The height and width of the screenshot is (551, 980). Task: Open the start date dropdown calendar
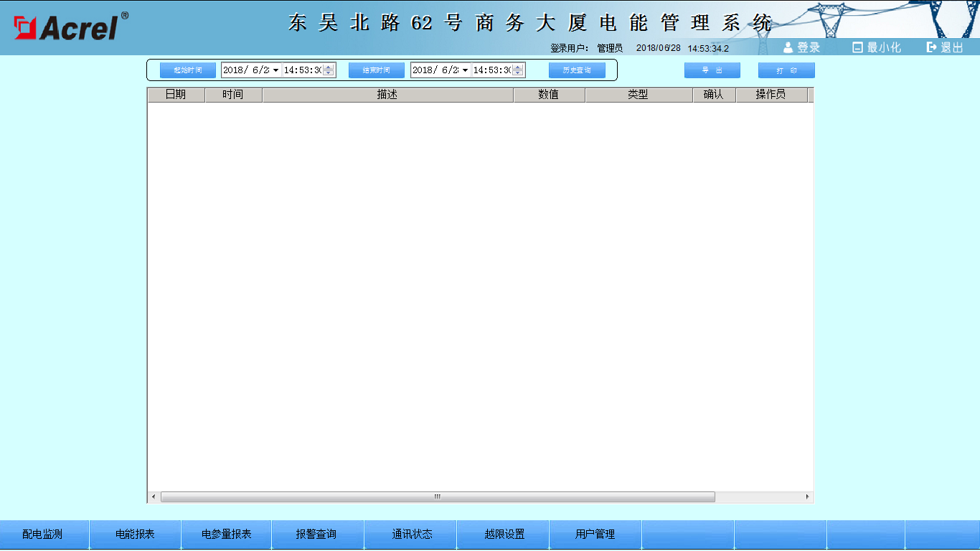275,70
